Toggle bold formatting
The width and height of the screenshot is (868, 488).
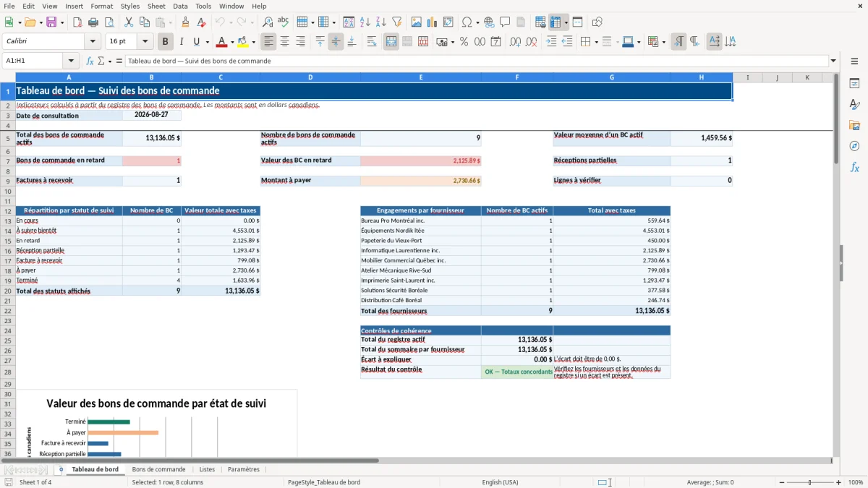[166, 42]
